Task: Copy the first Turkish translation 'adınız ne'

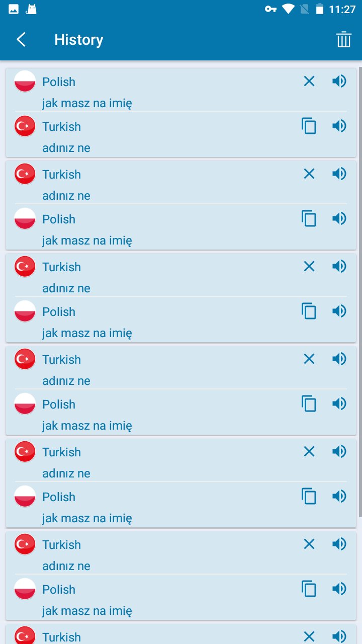Action: (x=309, y=126)
